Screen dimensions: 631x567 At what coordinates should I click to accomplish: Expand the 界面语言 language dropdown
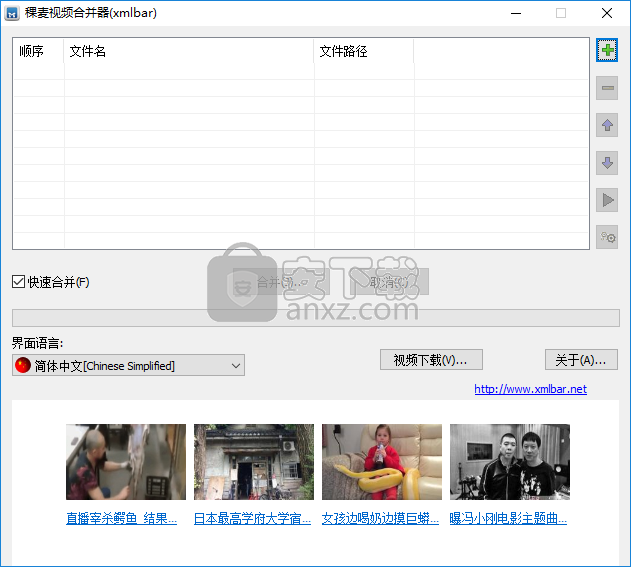[x=236, y=366]
